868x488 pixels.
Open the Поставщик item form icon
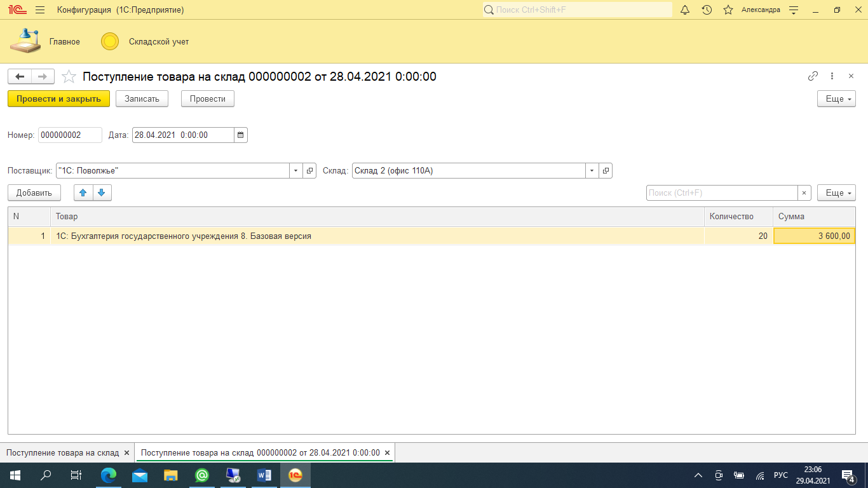tap(309, 171)
